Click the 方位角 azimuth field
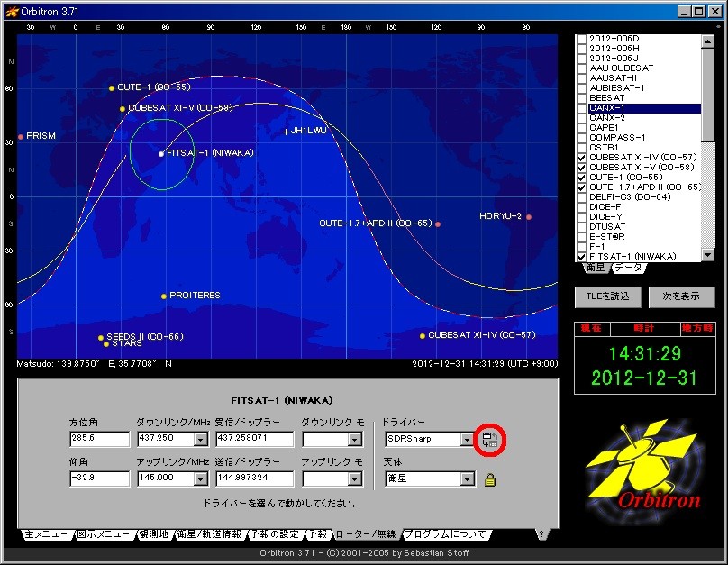728x565 pixels. (x=99, y=439)
